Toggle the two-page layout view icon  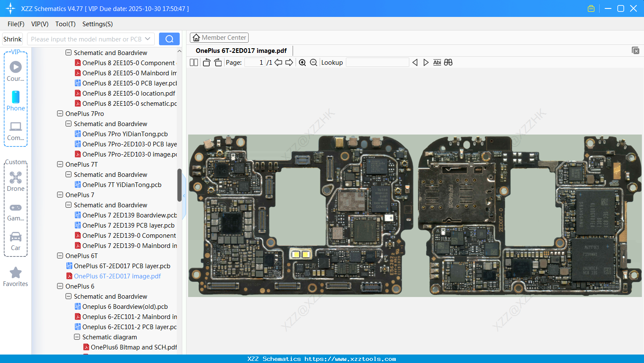[x=194, y=63]
